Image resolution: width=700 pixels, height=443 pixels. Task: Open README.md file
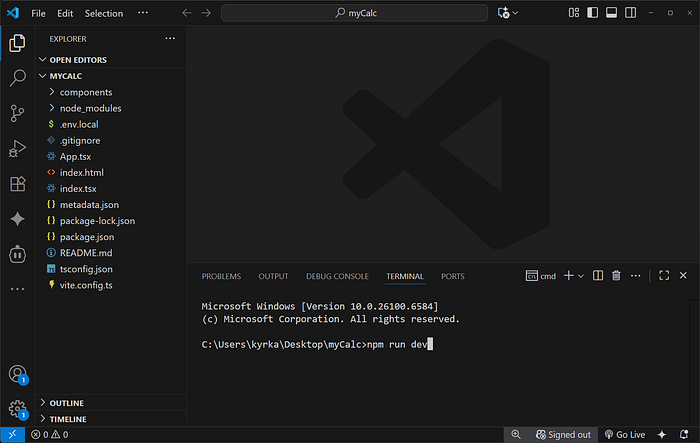coord(111,253)
